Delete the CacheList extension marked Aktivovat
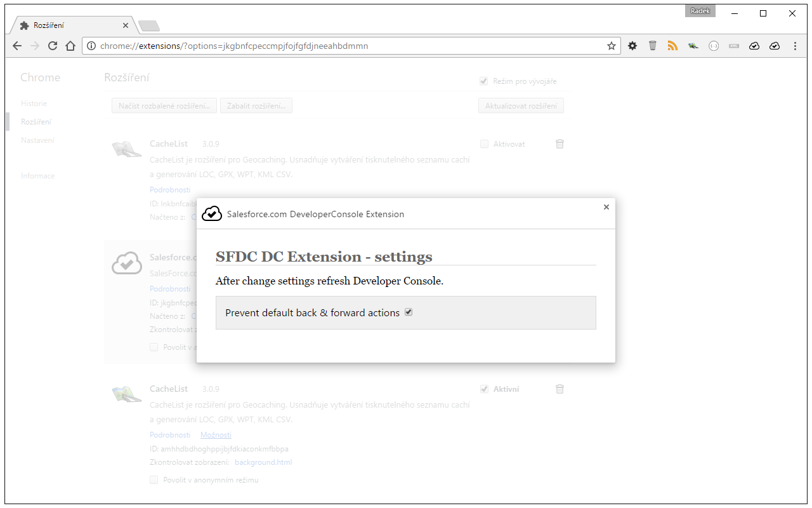The image size is (812, 508). point(560,144)
